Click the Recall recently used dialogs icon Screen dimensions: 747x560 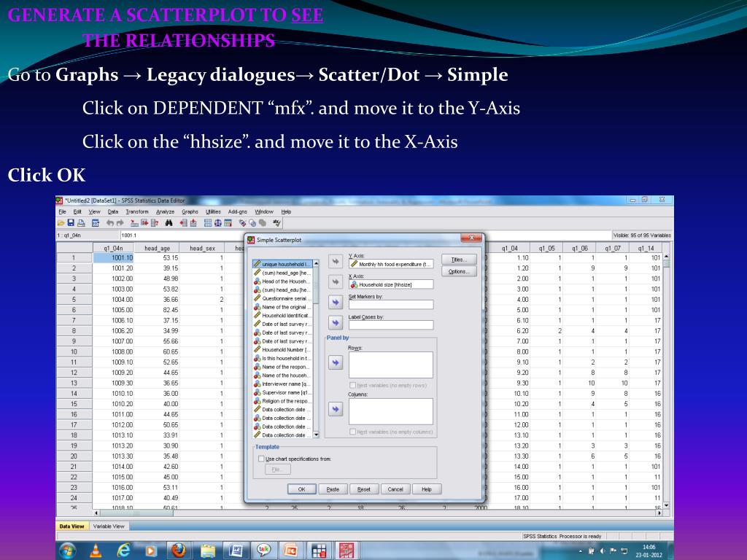96,223
